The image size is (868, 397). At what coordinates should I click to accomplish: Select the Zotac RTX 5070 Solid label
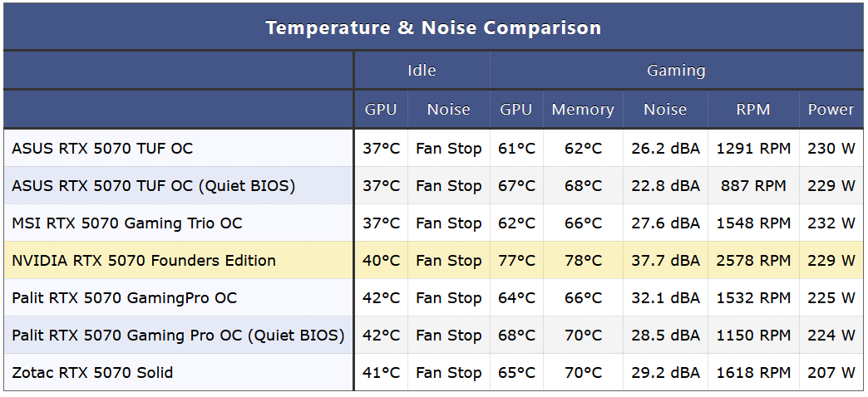tap(92, 373)
